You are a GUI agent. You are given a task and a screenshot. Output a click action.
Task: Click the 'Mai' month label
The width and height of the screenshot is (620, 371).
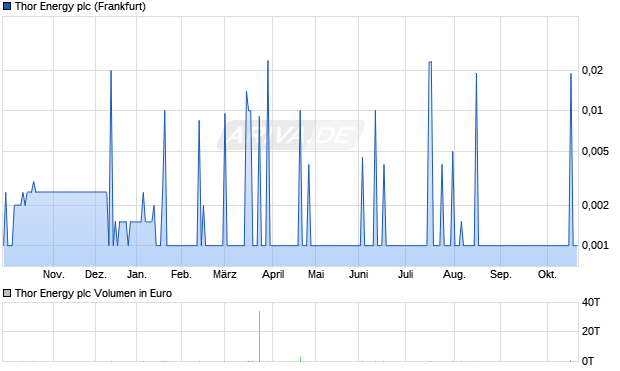(x=316, y=274)
